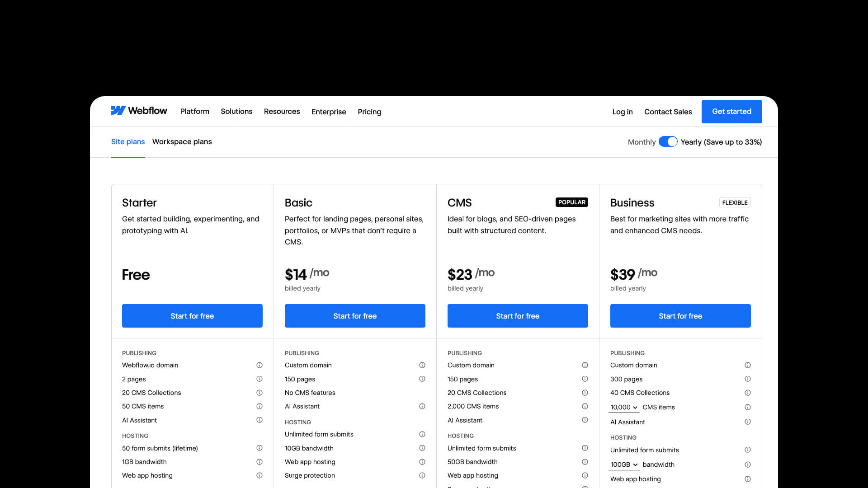
Task: Click info icon next to 2 pages
Action: tap(259, 379)
